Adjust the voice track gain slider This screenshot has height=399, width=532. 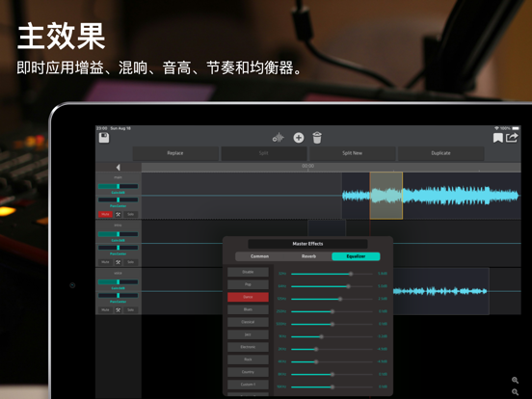pos(119,282)
